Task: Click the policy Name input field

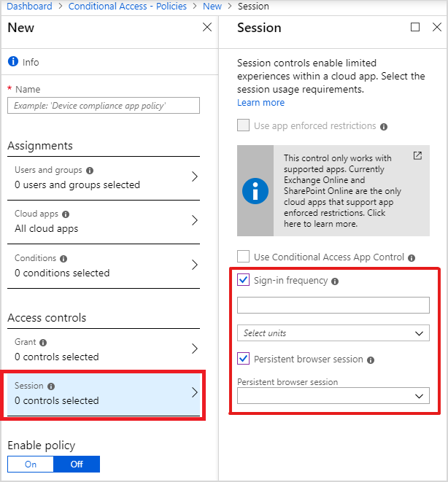Action: click(x=103, y=106)
